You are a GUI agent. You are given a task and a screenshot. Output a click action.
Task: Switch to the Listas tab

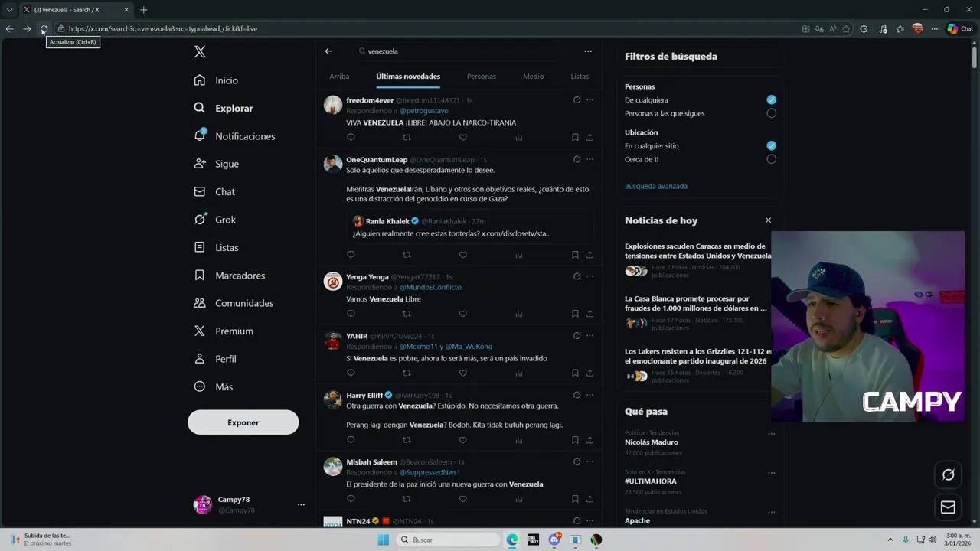point(580,77)
